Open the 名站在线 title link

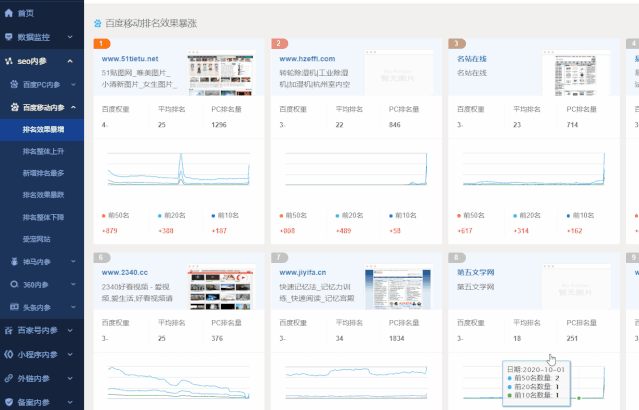click(x=472, y=59)
